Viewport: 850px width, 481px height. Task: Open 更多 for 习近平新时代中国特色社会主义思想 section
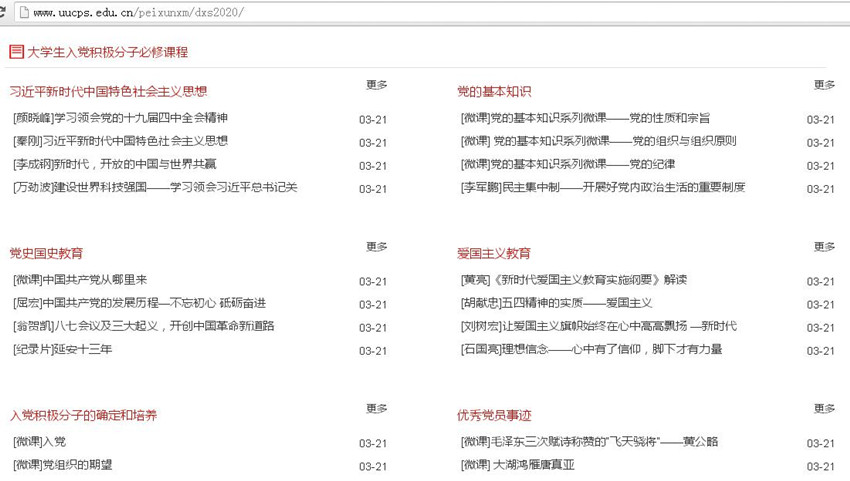pos(377,86)
